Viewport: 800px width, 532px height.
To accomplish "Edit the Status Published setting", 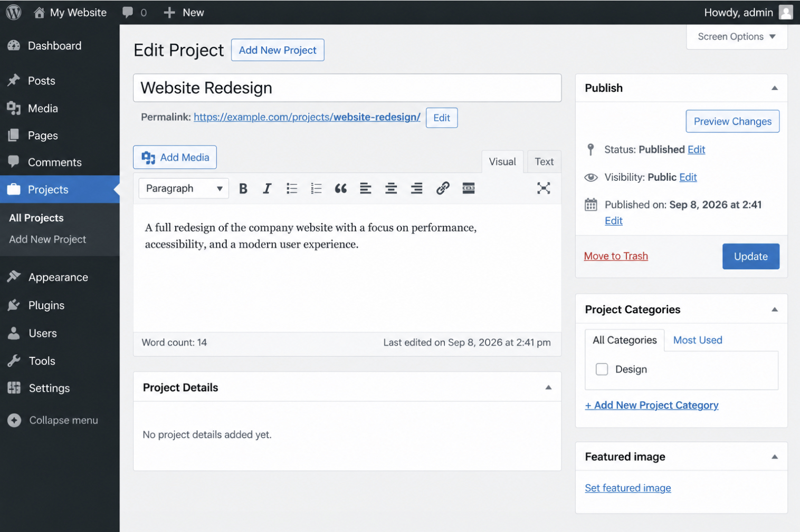I will pos(696,149).
